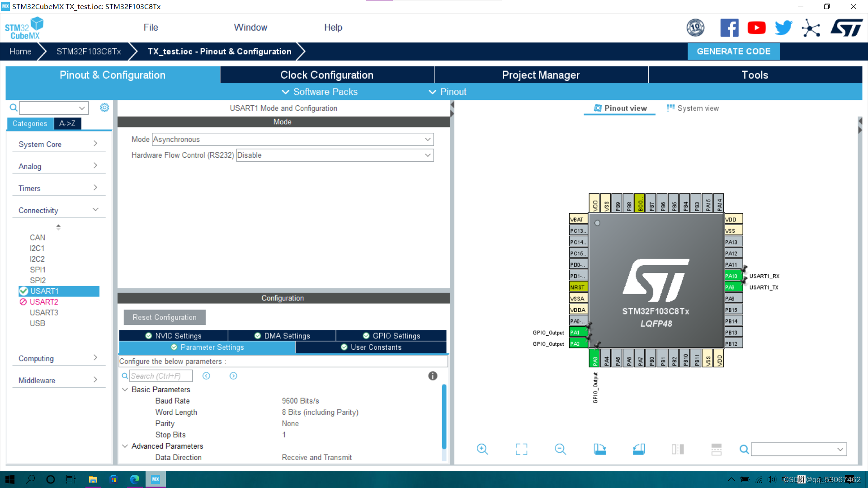This screenshot has width=868, height=488.
Task: Click the zoom out magnifier icon
Action: click(560, 449)
